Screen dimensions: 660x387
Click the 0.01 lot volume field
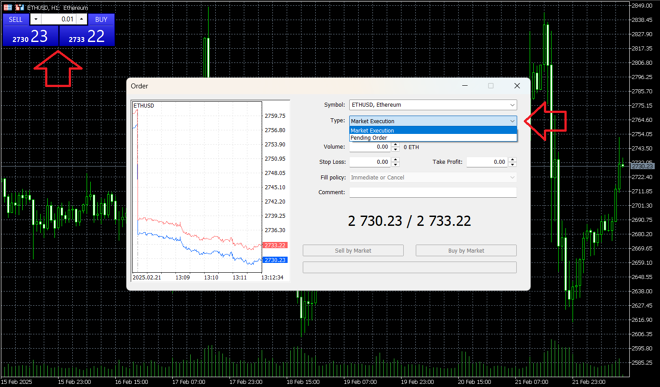point(59,19)
